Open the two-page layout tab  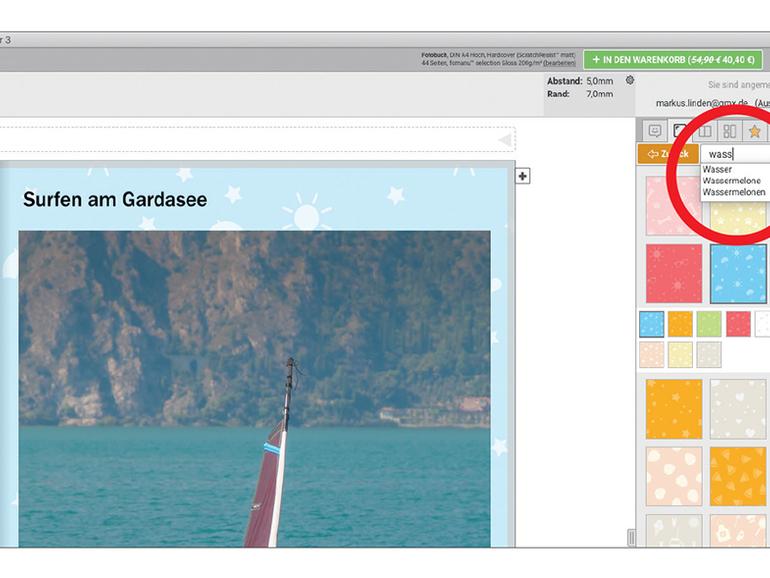705,131
